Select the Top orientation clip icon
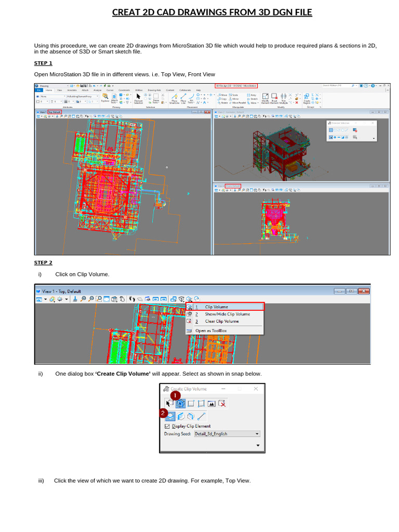 [x=170, y=416]
